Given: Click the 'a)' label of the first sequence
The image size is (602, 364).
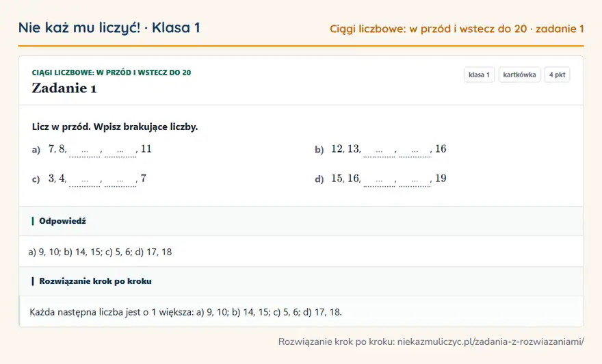Looking at the screenshot, I should (36, 150).
